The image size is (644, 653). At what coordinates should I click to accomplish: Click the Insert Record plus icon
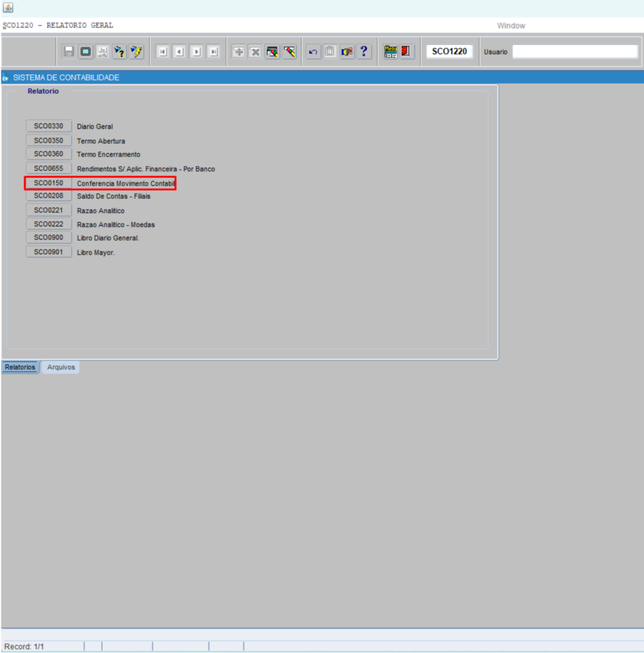238,52
